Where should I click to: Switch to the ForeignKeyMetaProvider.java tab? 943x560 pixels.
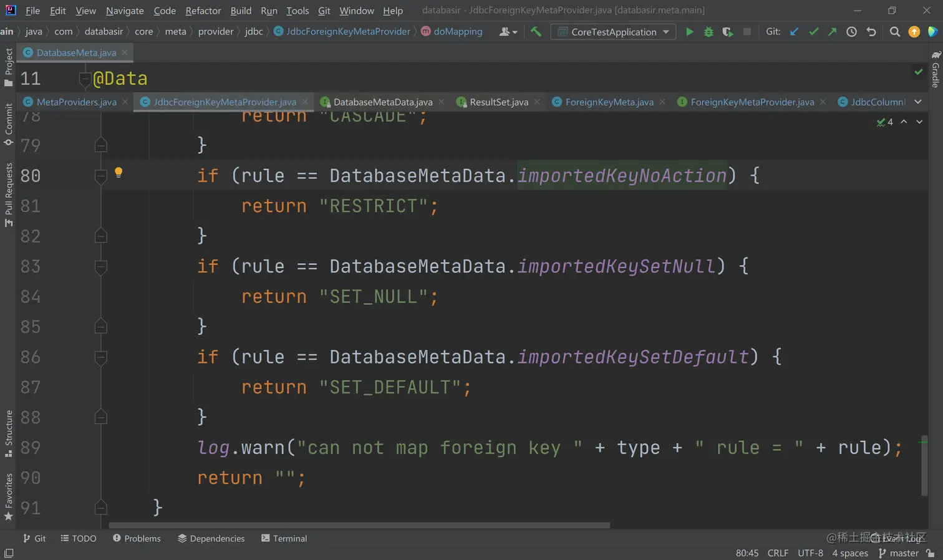coord(752,102)
